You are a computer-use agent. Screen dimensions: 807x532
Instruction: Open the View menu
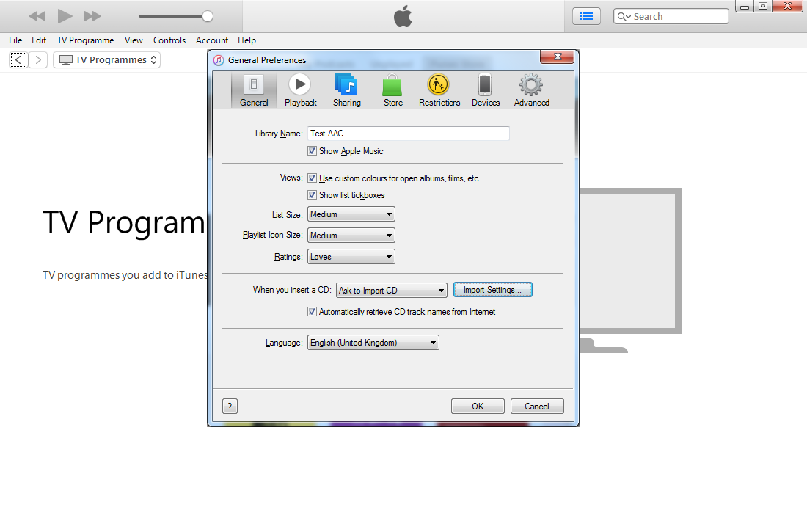click(x=134, y=40)
